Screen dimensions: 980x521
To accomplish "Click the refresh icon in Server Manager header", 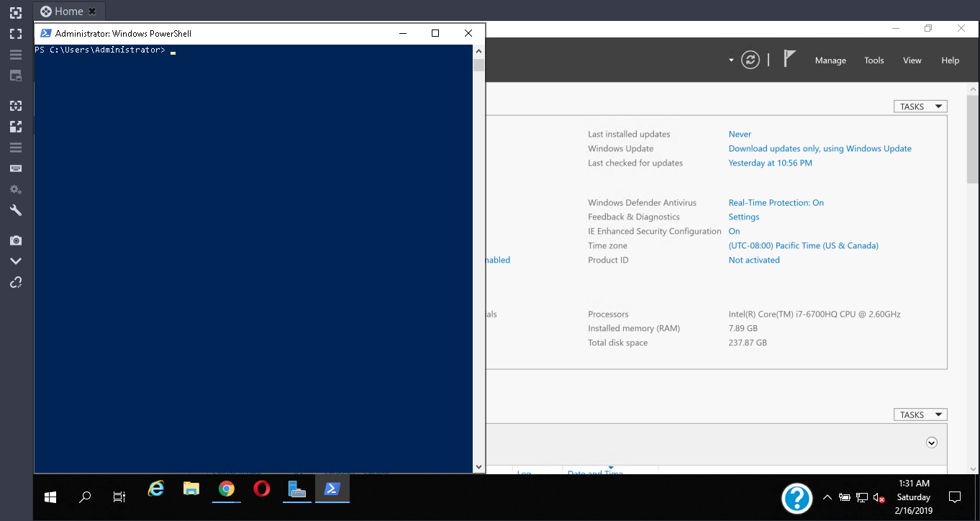I will 750,60.
